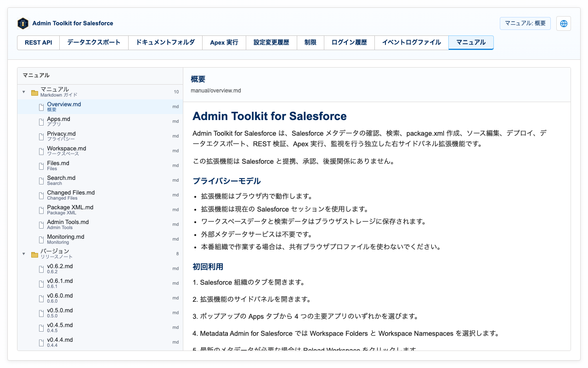Open Apps.md in the manual tree

pyautogui.click(x=100, y=121)
